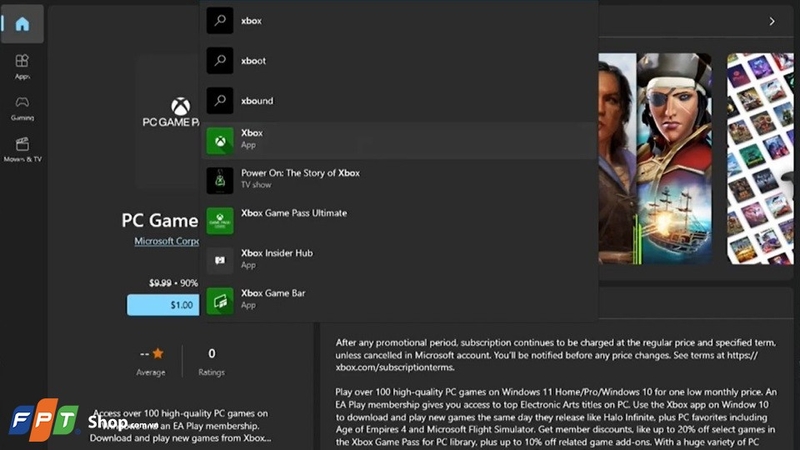
Task: Click the magnifier icon beside 'xbound'
Action: 220,101
